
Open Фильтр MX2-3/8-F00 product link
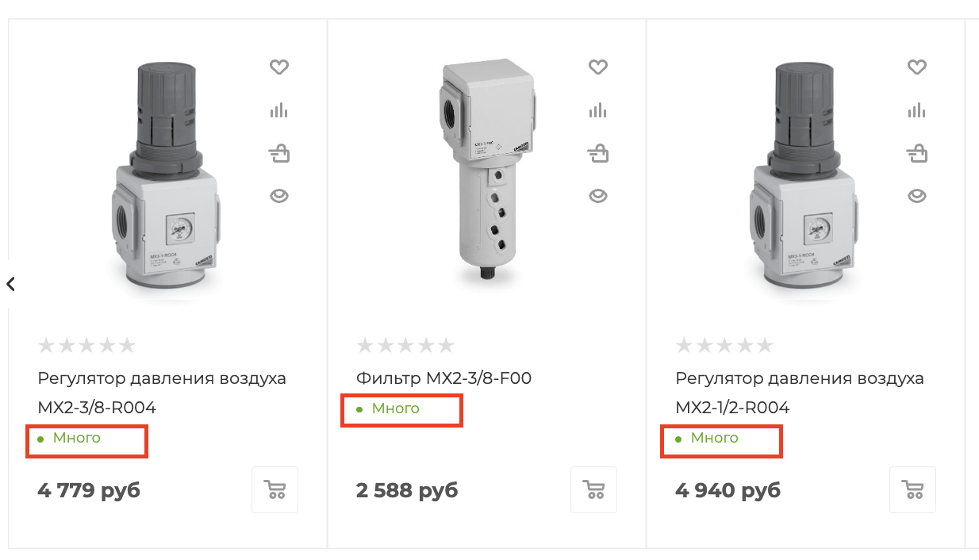(x=443, y=378)
